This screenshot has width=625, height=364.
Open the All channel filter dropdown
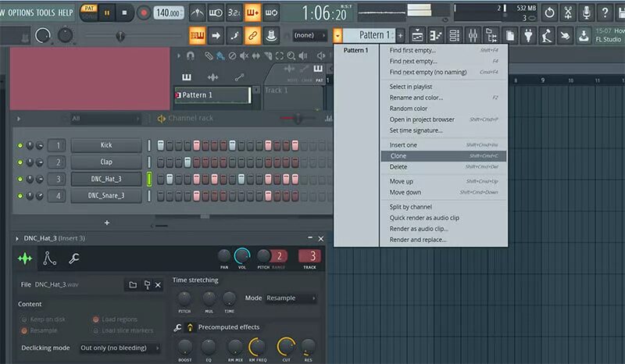click(105, 119)
